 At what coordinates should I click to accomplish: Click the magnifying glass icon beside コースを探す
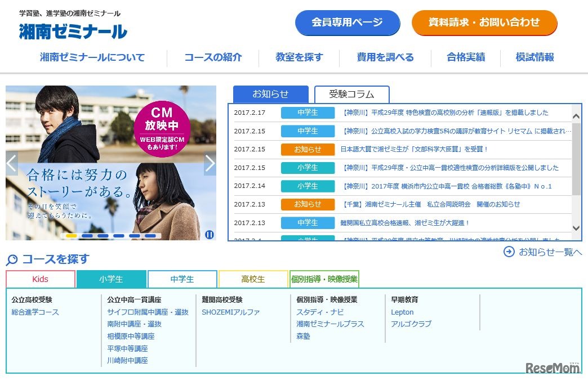click(x=12, y=259)
